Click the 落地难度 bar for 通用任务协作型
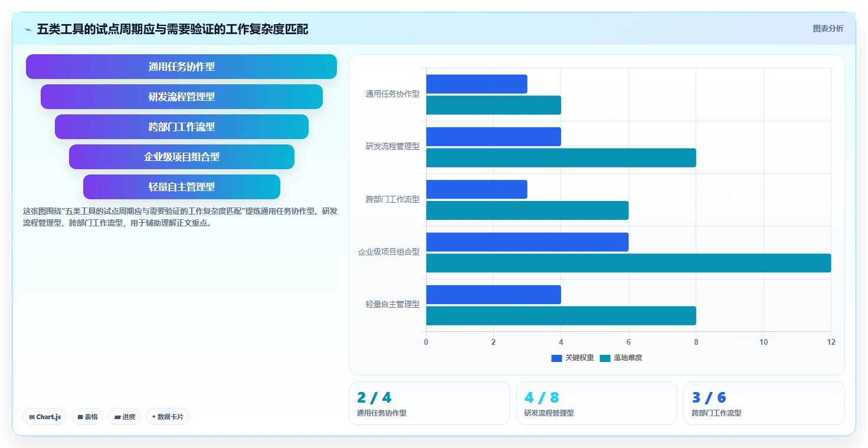Image resolution: width=868 pixels, height=448 pixels. click(x=493, y=105)
